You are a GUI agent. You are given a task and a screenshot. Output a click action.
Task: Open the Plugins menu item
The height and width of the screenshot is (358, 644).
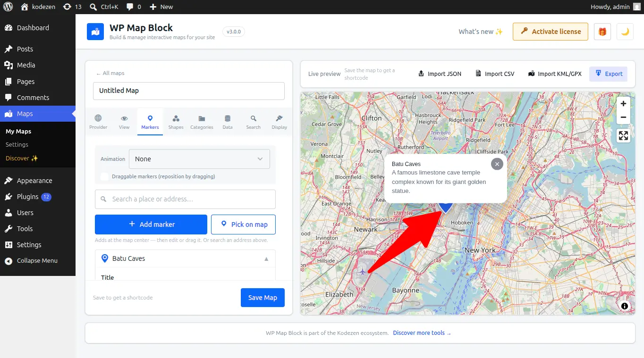(38, 197)
